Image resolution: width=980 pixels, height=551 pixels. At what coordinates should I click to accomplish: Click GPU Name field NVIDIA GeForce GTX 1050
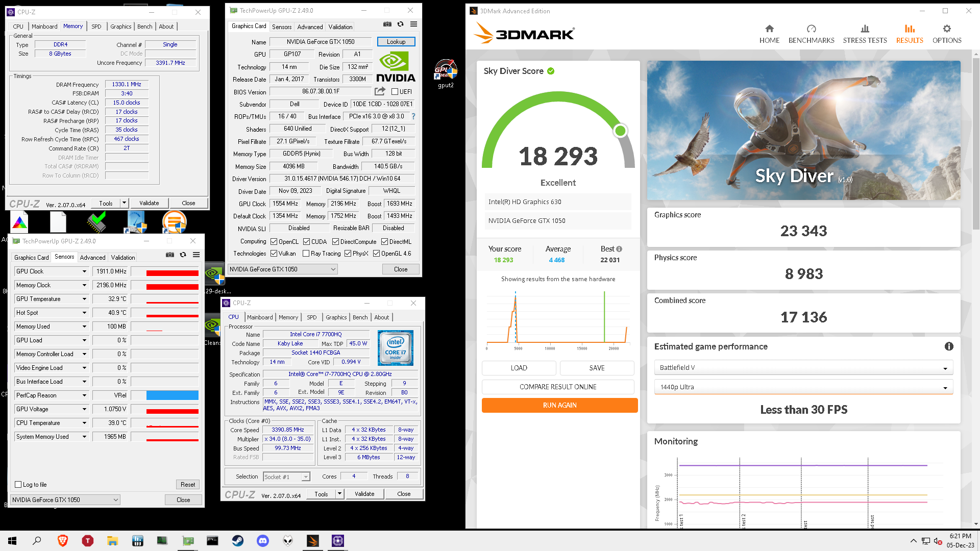coord(321,42)
